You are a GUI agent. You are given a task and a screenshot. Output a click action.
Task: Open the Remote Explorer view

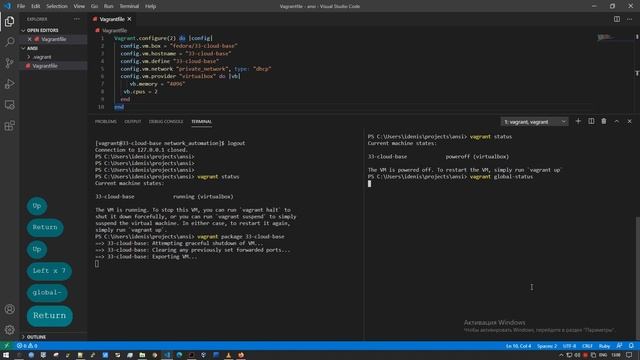9,104
